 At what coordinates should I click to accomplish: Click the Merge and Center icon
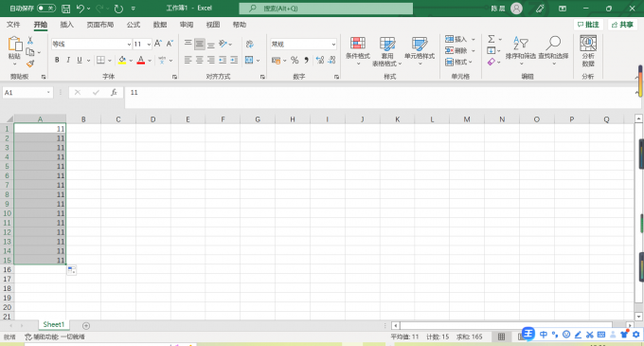tap(249, 60)
